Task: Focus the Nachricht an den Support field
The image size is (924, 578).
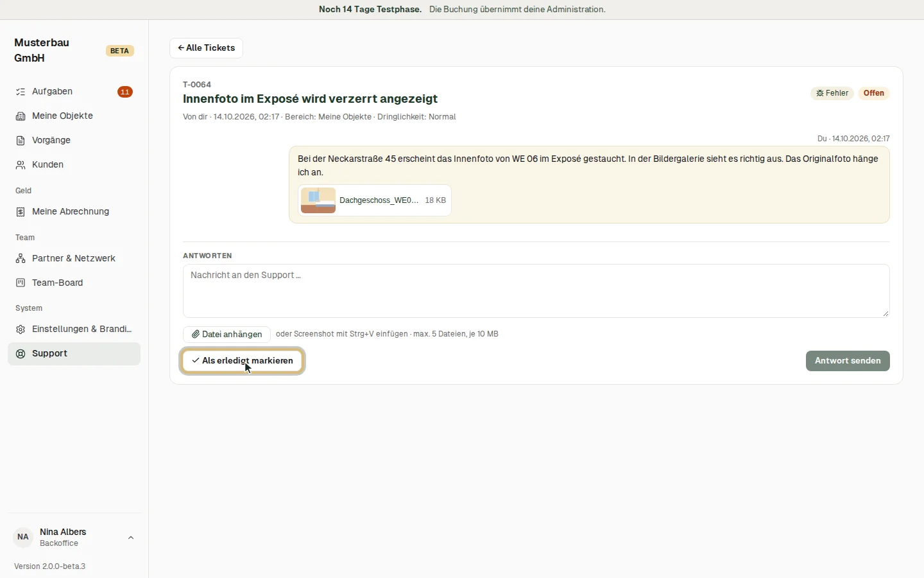Action: pyautogui.click(x=536, y=291)
